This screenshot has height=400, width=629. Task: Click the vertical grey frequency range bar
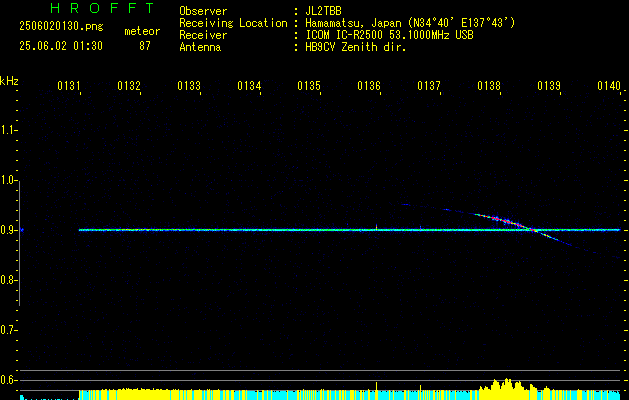[x=20, y=243]
